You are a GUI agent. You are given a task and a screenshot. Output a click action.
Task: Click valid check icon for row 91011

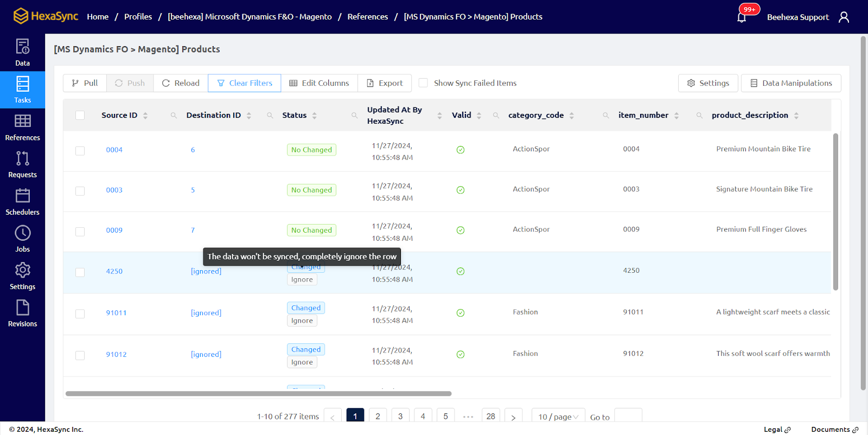pos(460,313)
